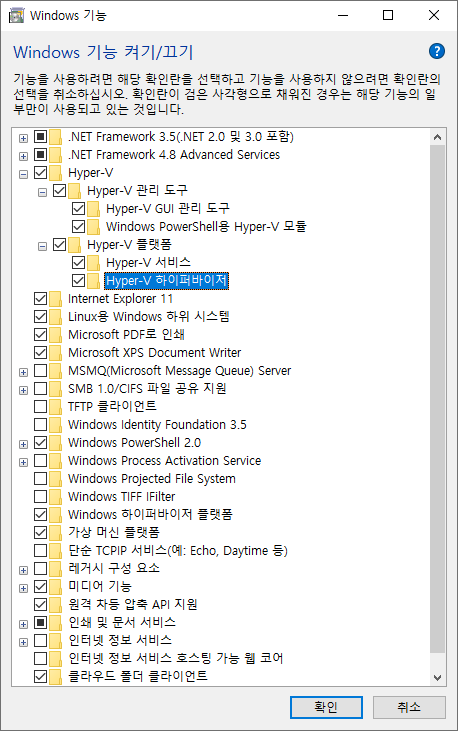
Task: Click the vertical scrollbar thumb
Action: coord(437,399)
